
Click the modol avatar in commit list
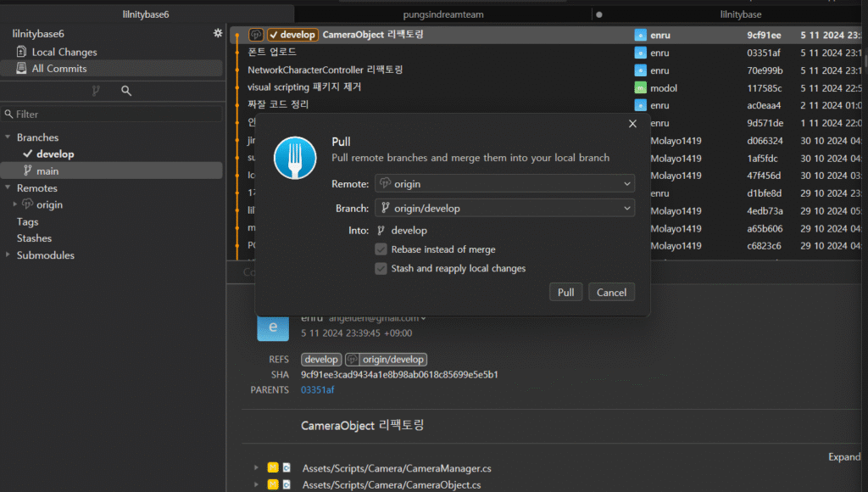click(x=641, y=87)
